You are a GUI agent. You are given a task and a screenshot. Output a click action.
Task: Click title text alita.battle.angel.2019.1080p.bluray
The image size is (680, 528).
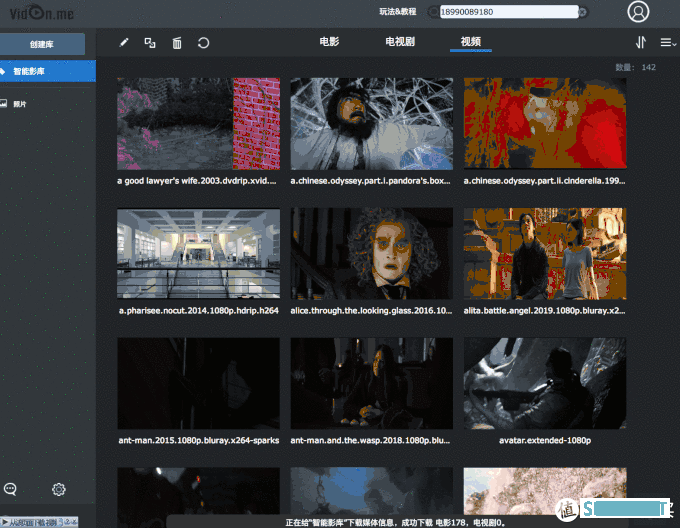click(544, 311)
